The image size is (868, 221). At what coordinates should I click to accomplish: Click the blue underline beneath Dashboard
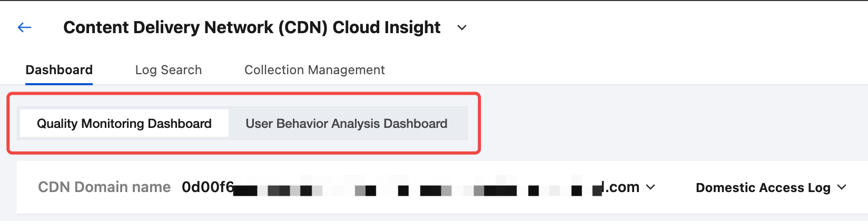[x=59, y=84]
